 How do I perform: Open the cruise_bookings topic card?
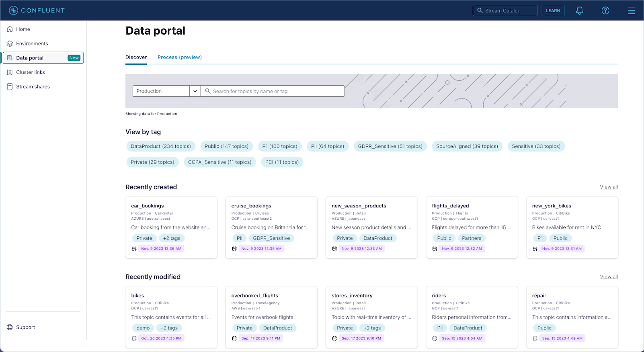coord(271,227)
